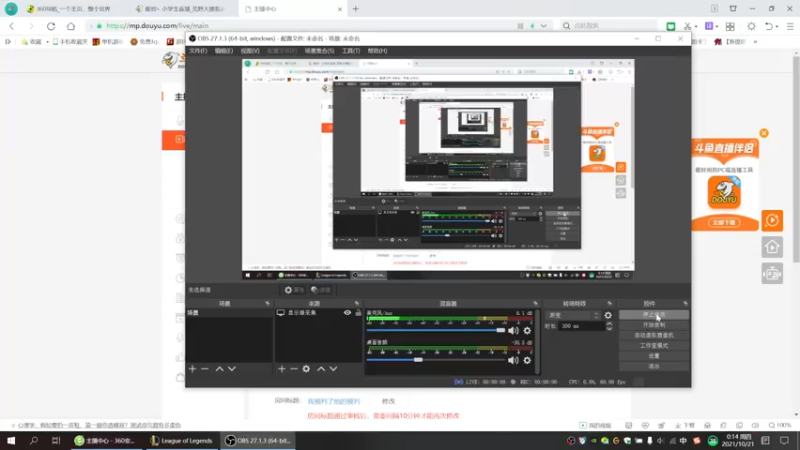
Task: Mute the microphone/Aux audio channel
Action: (513, 331)
